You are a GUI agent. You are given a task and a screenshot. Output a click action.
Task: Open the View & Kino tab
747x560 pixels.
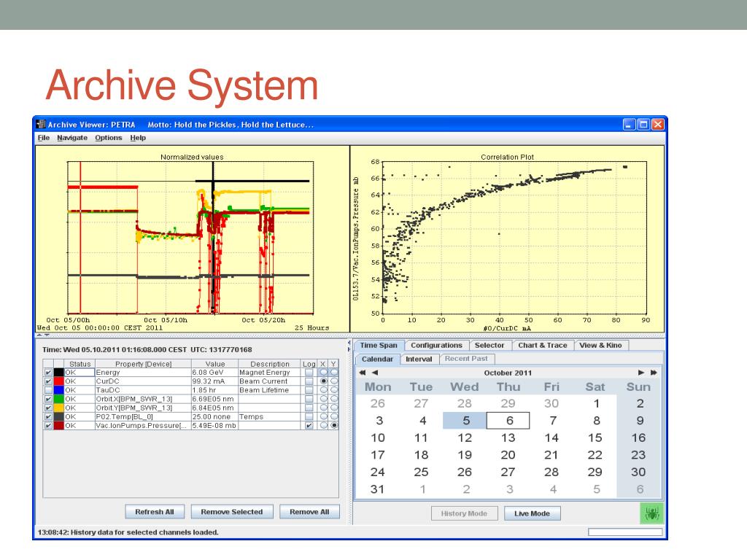click(601, 345)
